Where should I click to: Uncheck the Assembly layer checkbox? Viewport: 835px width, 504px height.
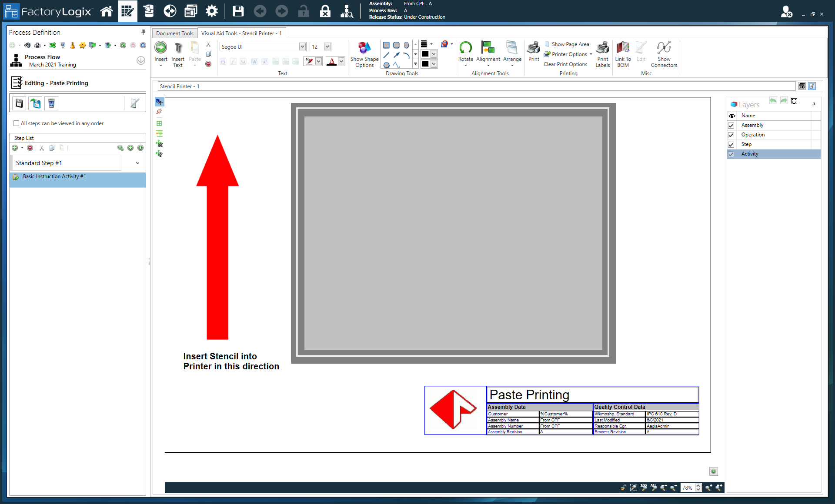(731, 126)
